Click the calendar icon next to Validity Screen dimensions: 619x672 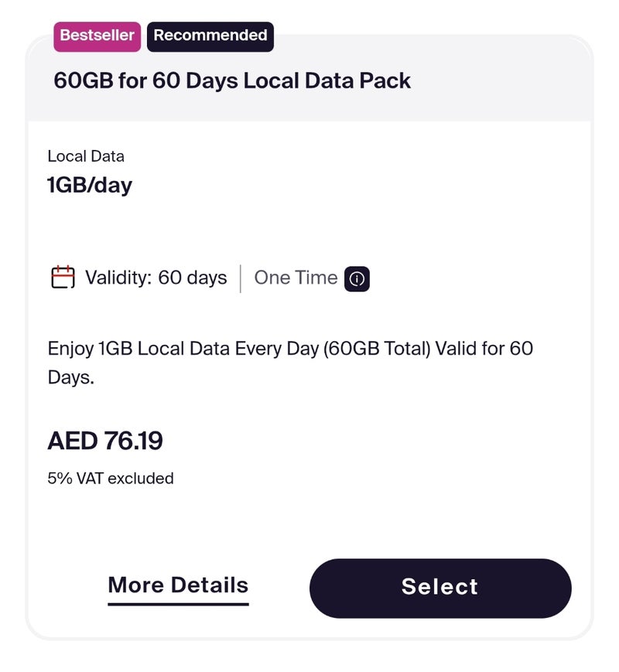pos(63,278)
